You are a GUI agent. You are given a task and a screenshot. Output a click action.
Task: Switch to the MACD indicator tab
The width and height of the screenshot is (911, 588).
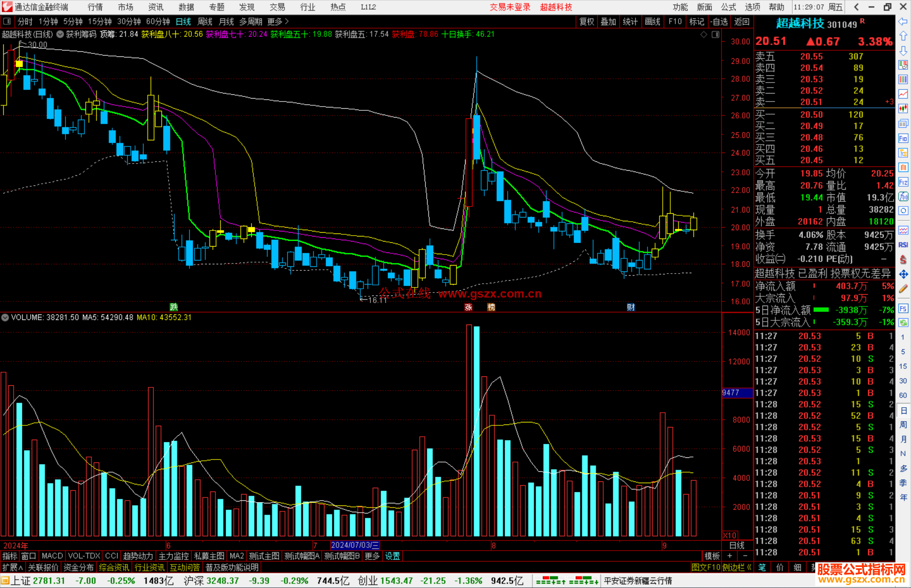[x=52, y=556]
